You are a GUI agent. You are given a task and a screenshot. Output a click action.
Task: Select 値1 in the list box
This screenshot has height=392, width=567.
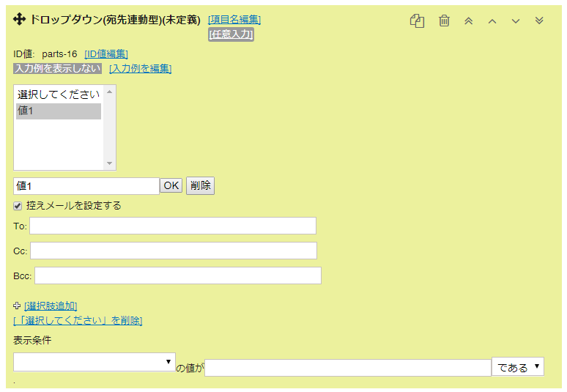tap(59, 111)
